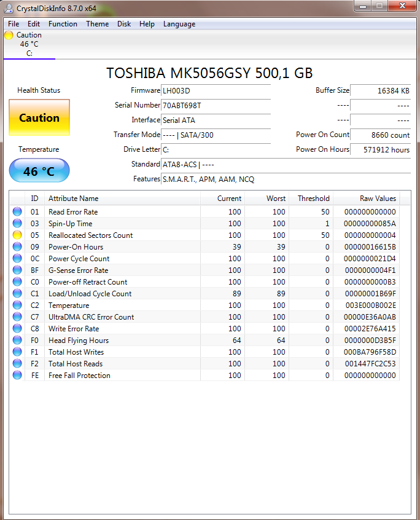Click the Drive Letter field
Image resolution: width=420 pixels, height=520 pixels.
[216, 149]
